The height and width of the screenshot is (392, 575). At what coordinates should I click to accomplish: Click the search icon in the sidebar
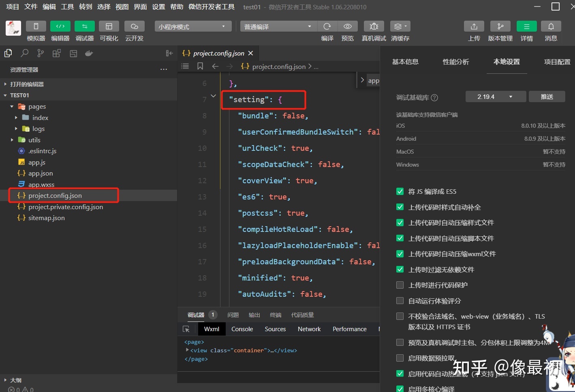(24, 53)
